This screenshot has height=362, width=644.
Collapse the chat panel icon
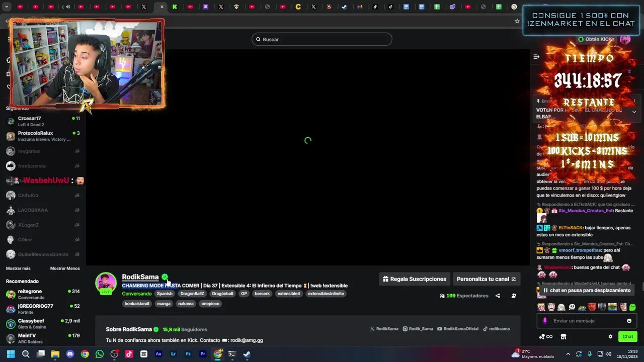536,57
